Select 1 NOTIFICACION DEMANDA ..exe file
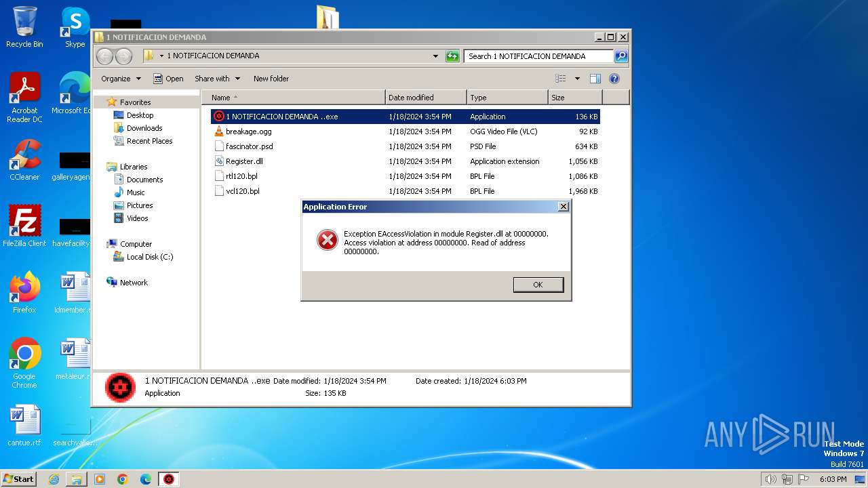Screen dimensions: 868x488 tap(406, 117)
